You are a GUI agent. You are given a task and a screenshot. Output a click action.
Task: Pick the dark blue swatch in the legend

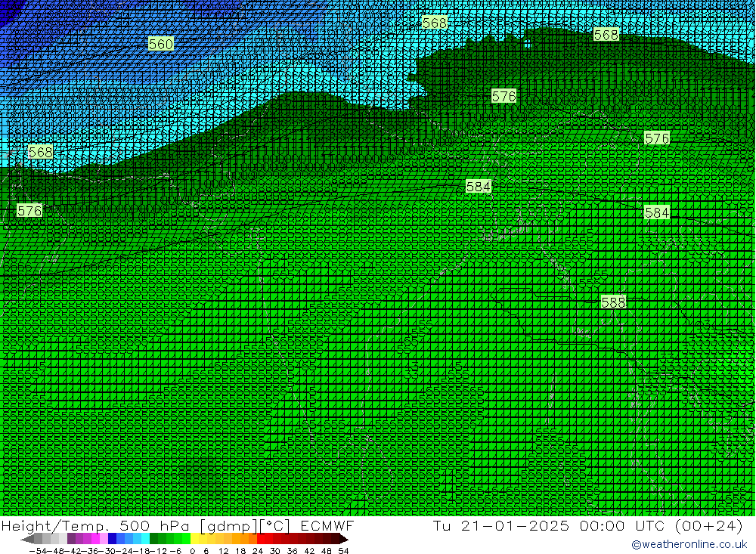(113, 539)
